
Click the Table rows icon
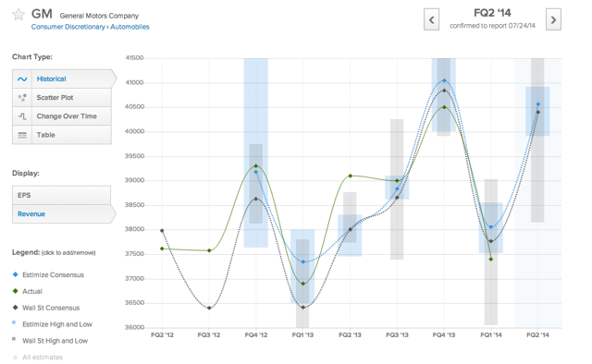[22, 135]
